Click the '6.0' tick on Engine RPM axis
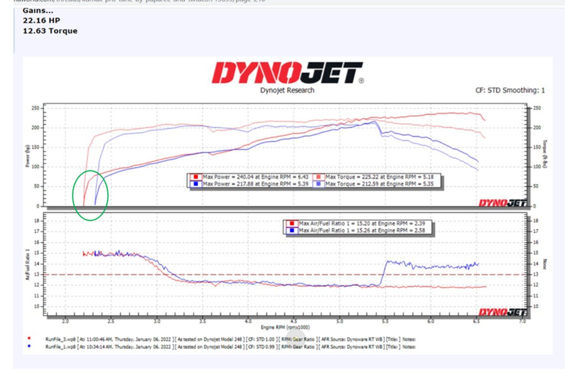 pos(430,322)
